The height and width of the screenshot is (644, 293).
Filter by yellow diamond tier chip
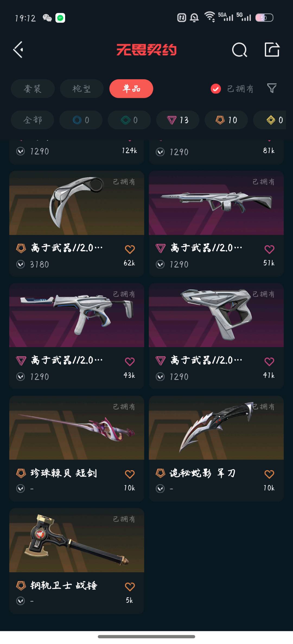click(x=270, y=120)
